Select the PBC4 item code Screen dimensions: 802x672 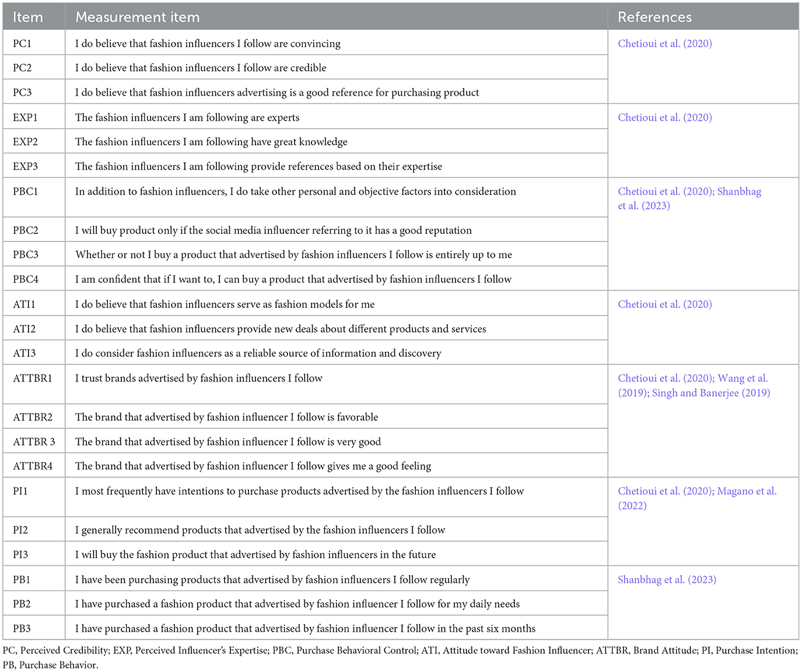coord(26,280)
